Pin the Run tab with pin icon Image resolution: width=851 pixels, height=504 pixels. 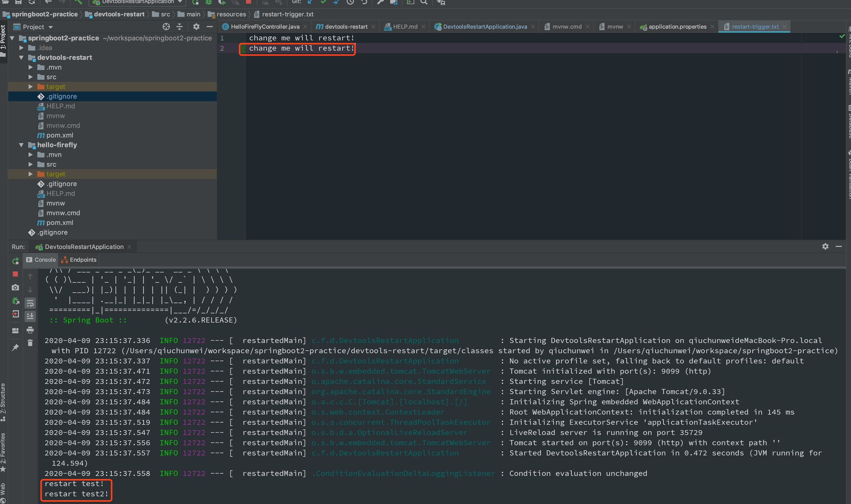tap(15, 347)
